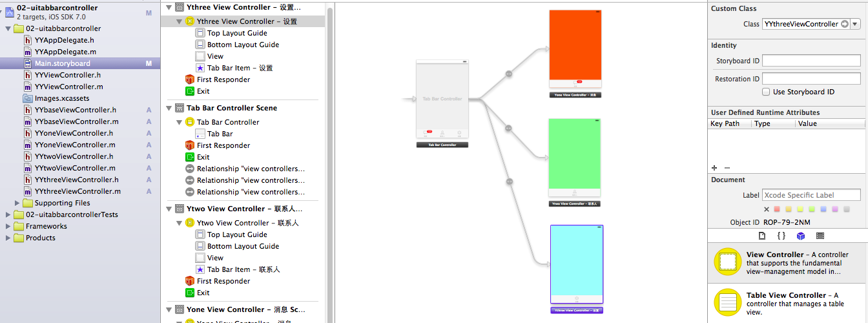Clear label color with X button
The width and height of the screenshot is (868, 323).
767,209
